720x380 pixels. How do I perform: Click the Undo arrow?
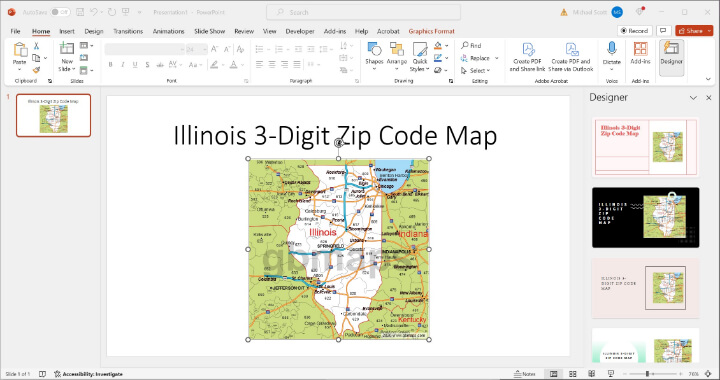point(94,12)
